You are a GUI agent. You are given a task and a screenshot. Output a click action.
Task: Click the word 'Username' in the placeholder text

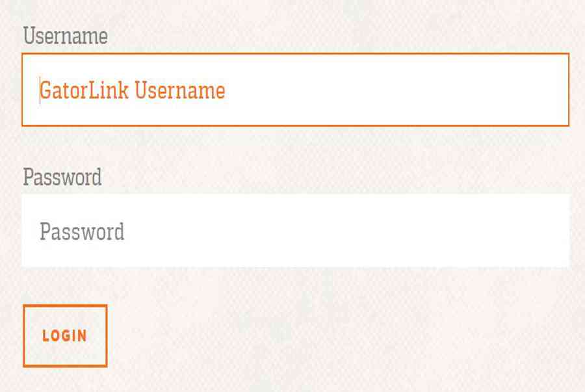[x=180, y=90]
